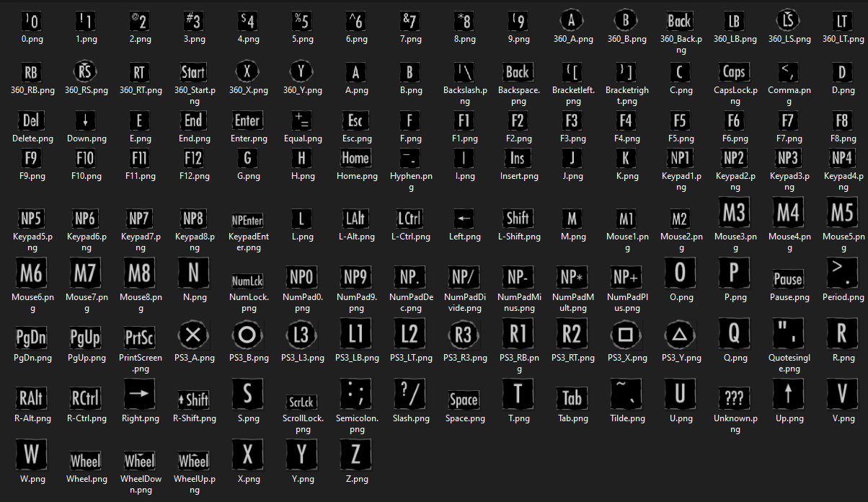Select the Down.png arrow icon

tap(85, 120)
